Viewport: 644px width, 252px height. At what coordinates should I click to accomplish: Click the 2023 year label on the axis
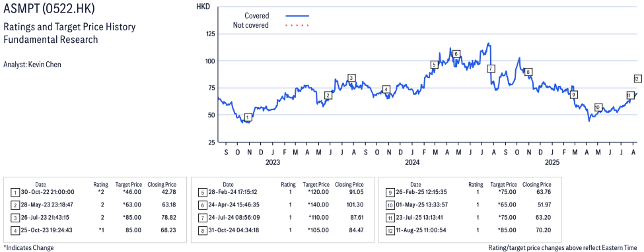pyautogui.click(x=272, y=162)
